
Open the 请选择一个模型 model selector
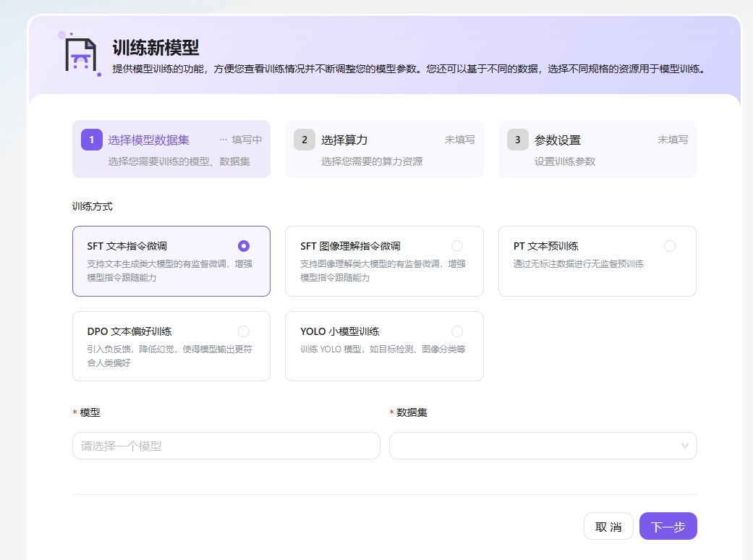(x=226, y=446)
